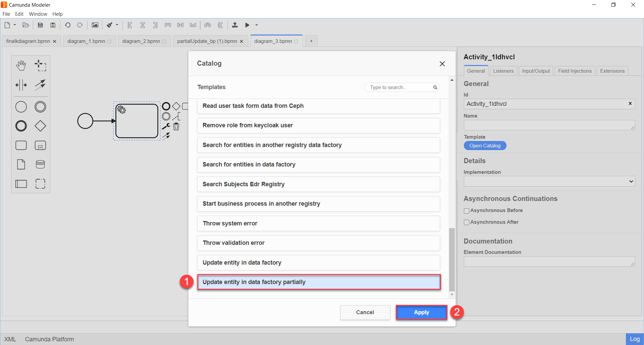The width and height of the screenshot is (644, 345).
Task: Open the Log panel in status bar
Action: (x=634, y=339)
